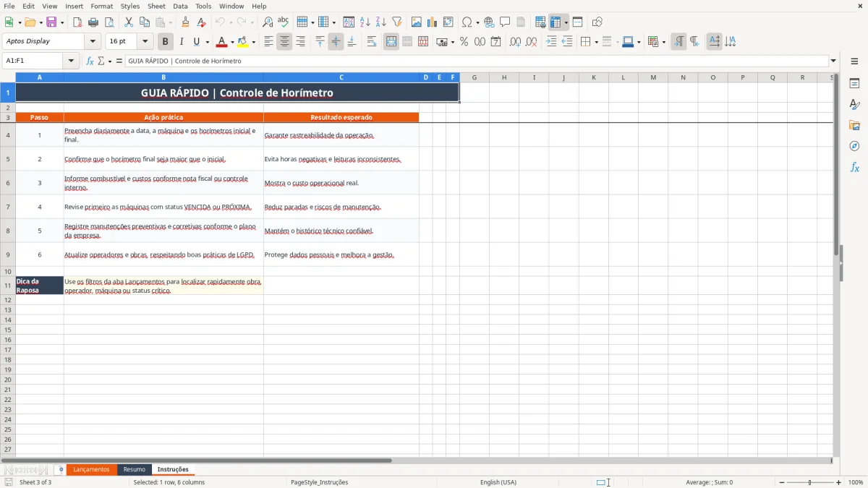The height and width of the screenshot is (488, 868).
Task: Open the Styles menu
Action: pyautogui.click(x=130, y=6)
